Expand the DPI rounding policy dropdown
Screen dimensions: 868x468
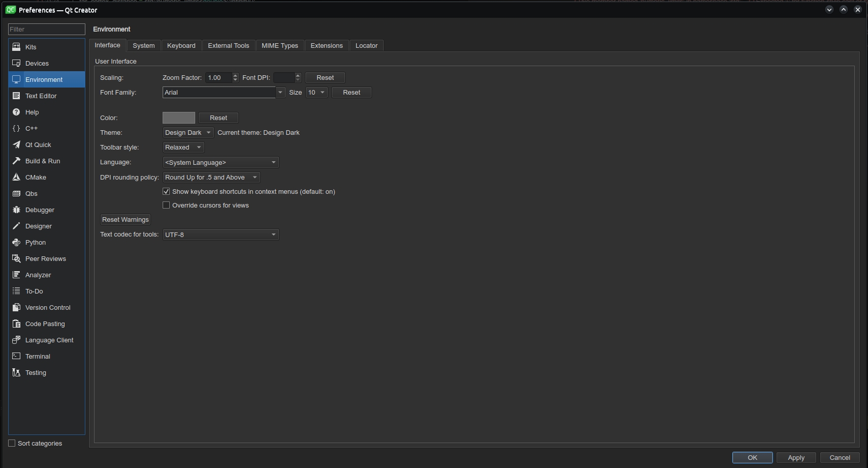point(211,177)
